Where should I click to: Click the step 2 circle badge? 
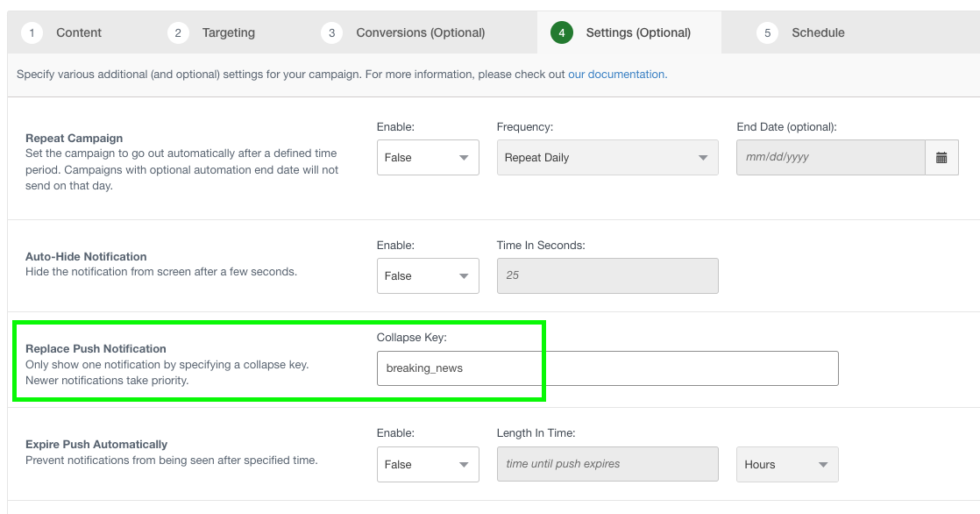click(x=178, y=33)
